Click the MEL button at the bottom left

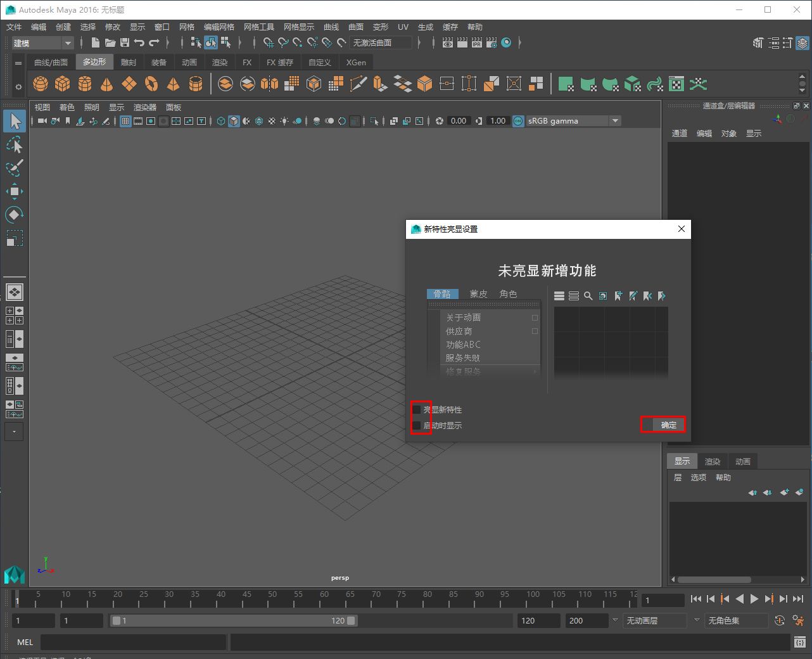pyautogui.click(x=25, y=642)
